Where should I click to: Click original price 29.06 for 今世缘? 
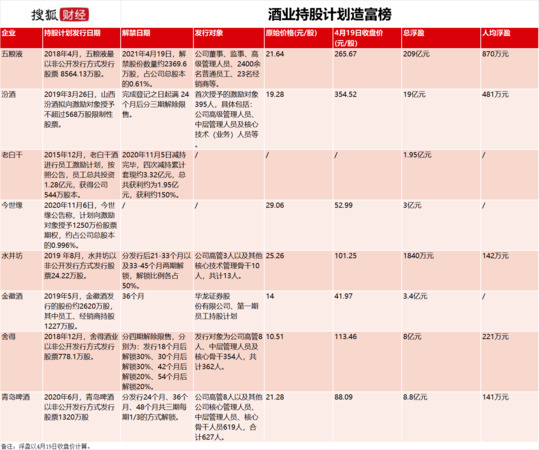(275, 205)
